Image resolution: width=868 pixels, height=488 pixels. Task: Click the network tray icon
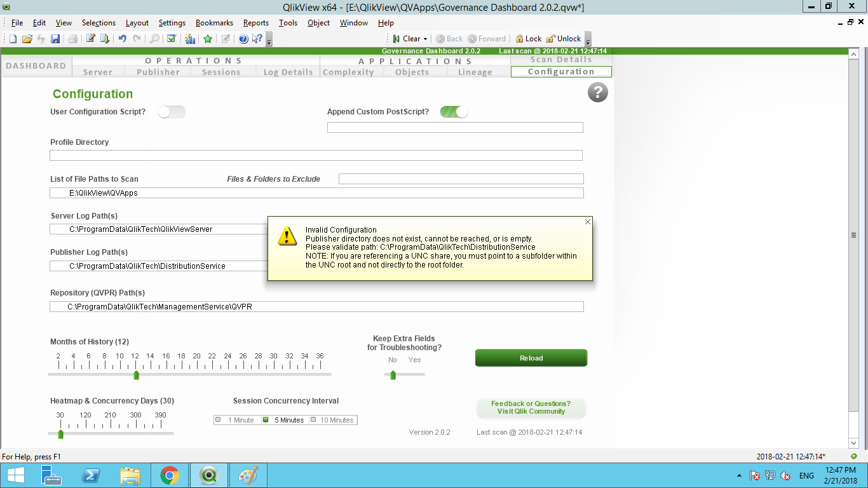770,475
